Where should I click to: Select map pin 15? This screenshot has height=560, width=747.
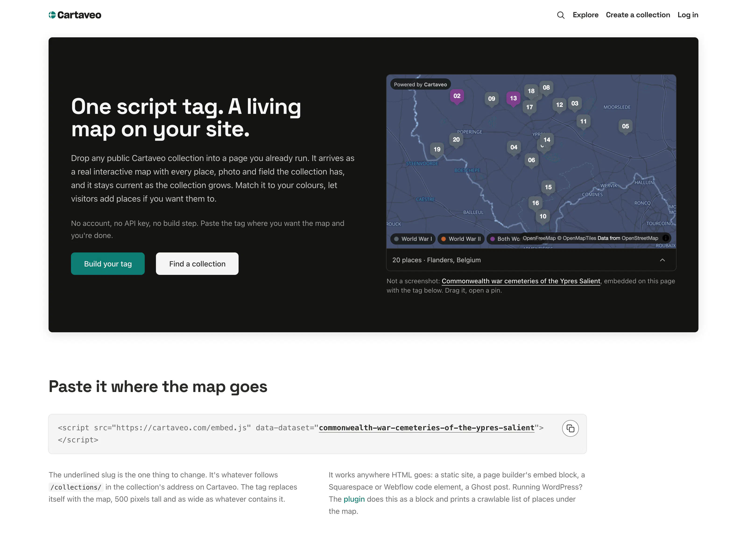tap(548, 187)
